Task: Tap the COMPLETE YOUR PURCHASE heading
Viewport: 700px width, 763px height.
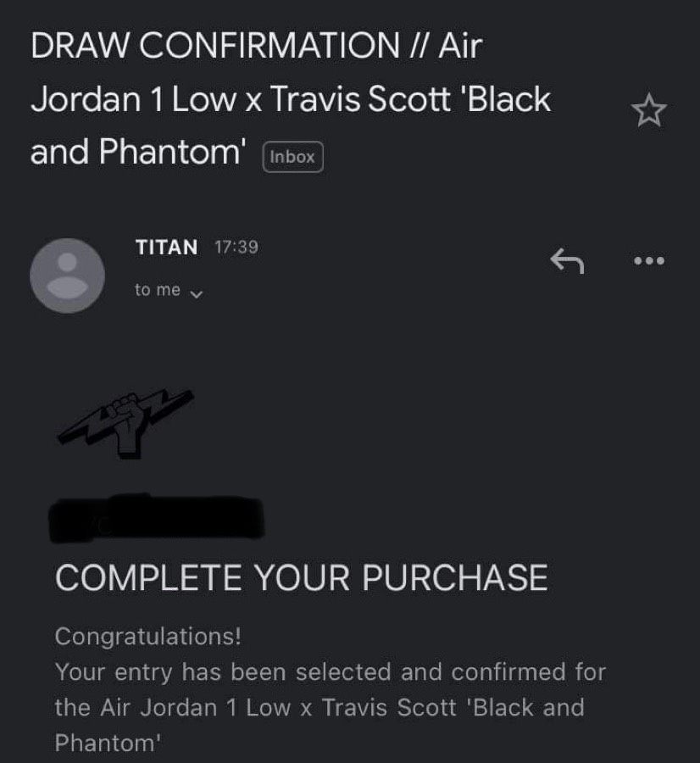Action: 301,578
